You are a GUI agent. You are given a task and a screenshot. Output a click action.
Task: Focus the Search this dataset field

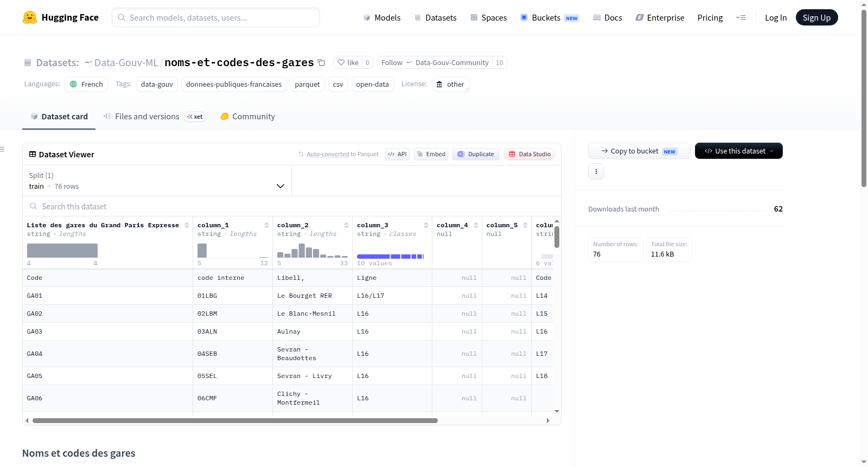point(292,206)
